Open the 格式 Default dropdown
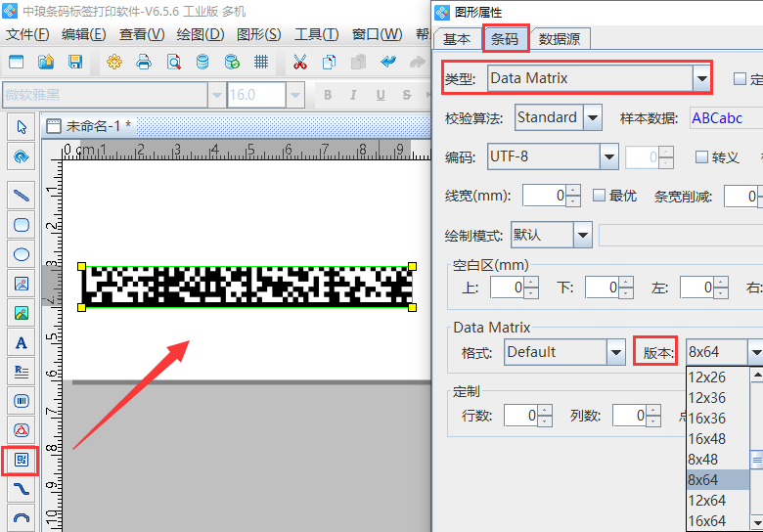763x532 pixels. 615,352
